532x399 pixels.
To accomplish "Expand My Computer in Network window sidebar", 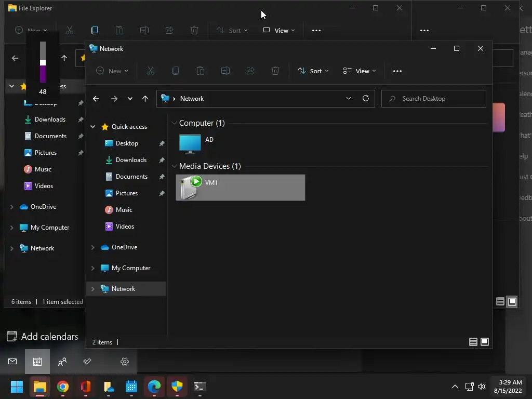I will click(x=92, y=268).
